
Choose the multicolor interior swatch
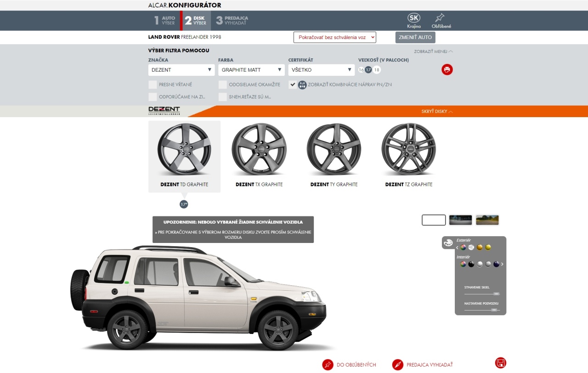[x=463, y=264]
